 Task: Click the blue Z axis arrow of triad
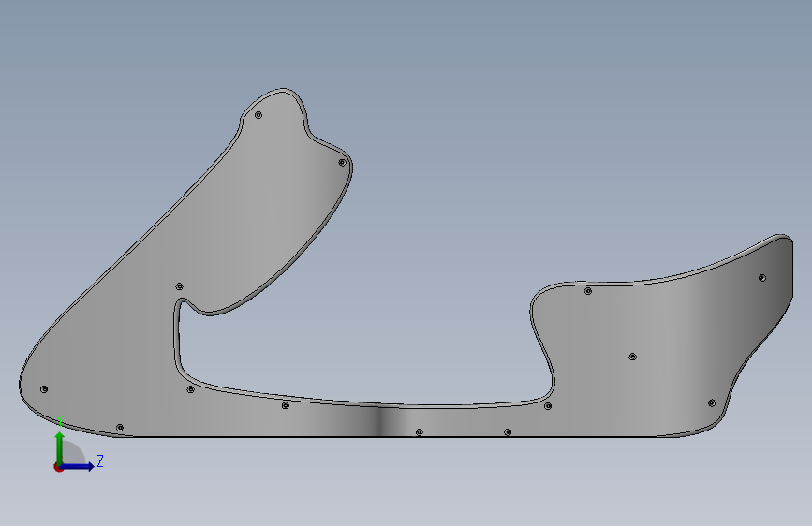[78, 466]
